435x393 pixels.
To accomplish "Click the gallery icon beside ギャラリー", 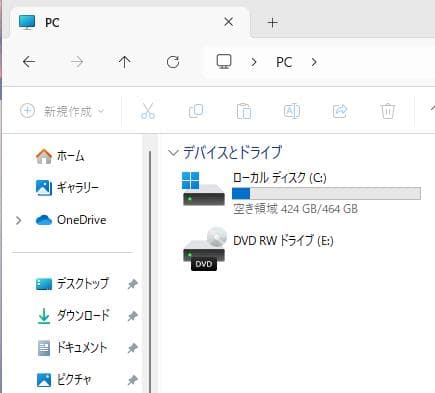I will (x=44, y=188).
